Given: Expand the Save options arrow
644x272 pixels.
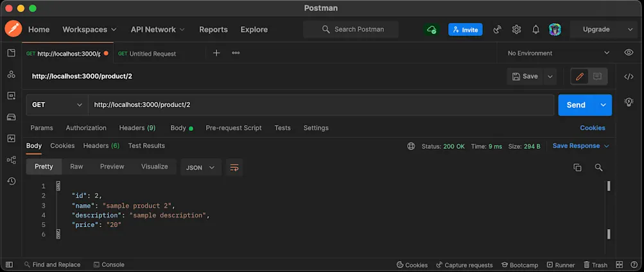Looking at the screenshot, I should point(550,76).
